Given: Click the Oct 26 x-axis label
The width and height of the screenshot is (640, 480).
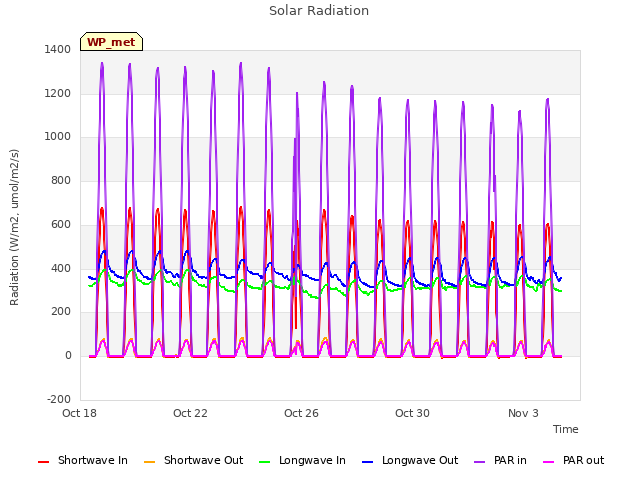Looking at the screenshot, I should 301,413.
